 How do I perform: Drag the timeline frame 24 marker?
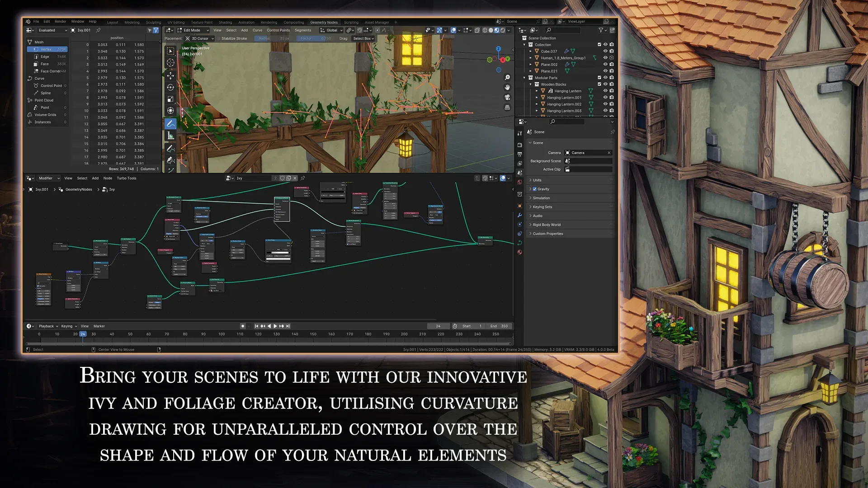pos(83,333)
